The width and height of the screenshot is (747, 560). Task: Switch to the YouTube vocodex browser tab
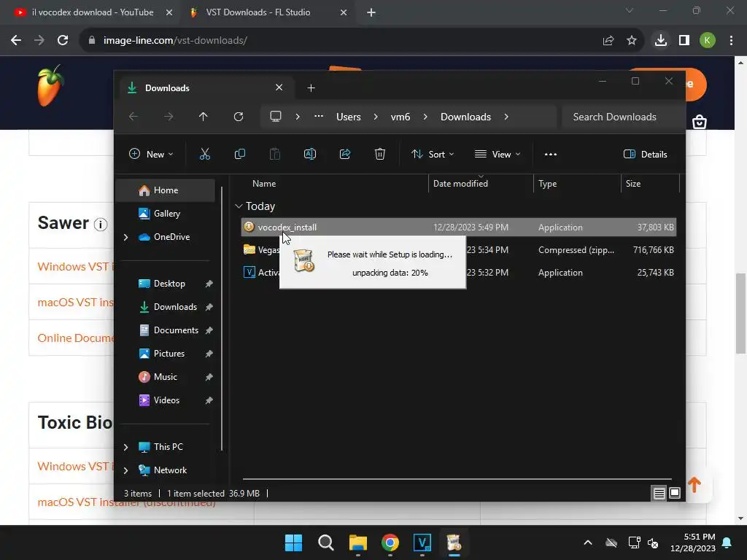point(92,12)
